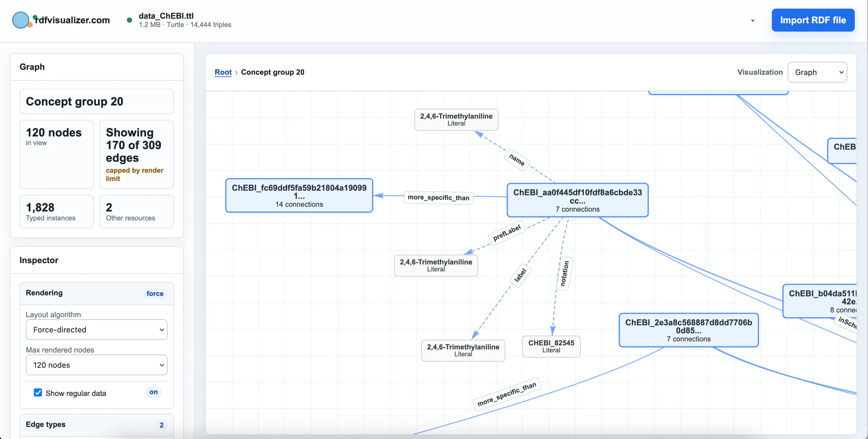Uncheck the Show regular data checkbox

tap(38, 392)
